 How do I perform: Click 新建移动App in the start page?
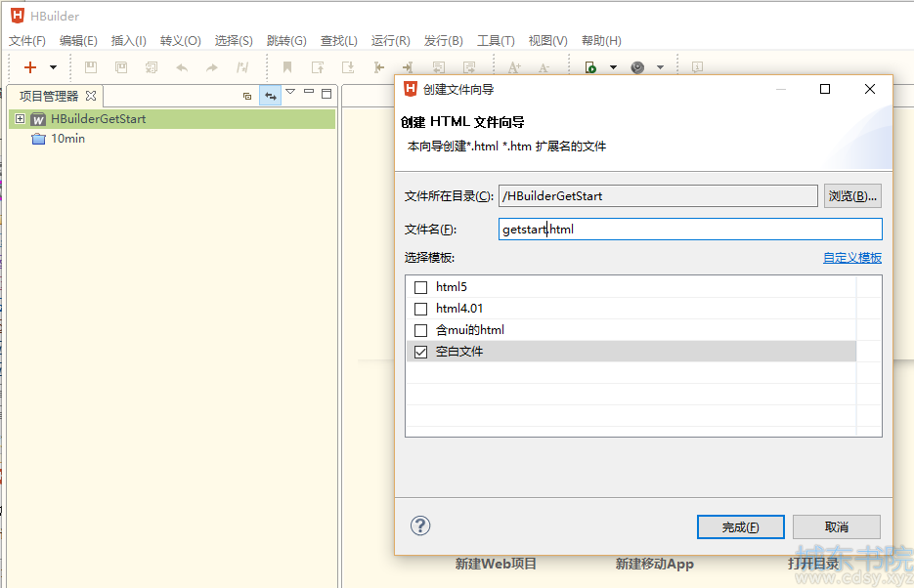point(655,564)
